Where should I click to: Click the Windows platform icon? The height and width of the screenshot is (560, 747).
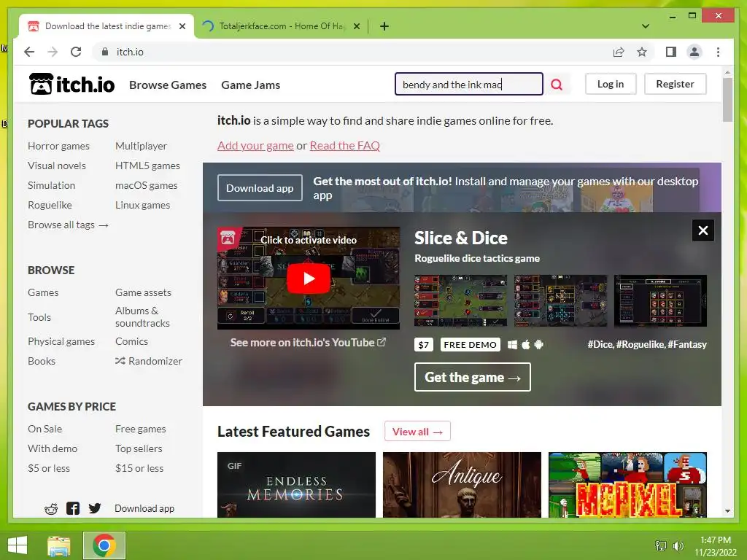point(513,345)
